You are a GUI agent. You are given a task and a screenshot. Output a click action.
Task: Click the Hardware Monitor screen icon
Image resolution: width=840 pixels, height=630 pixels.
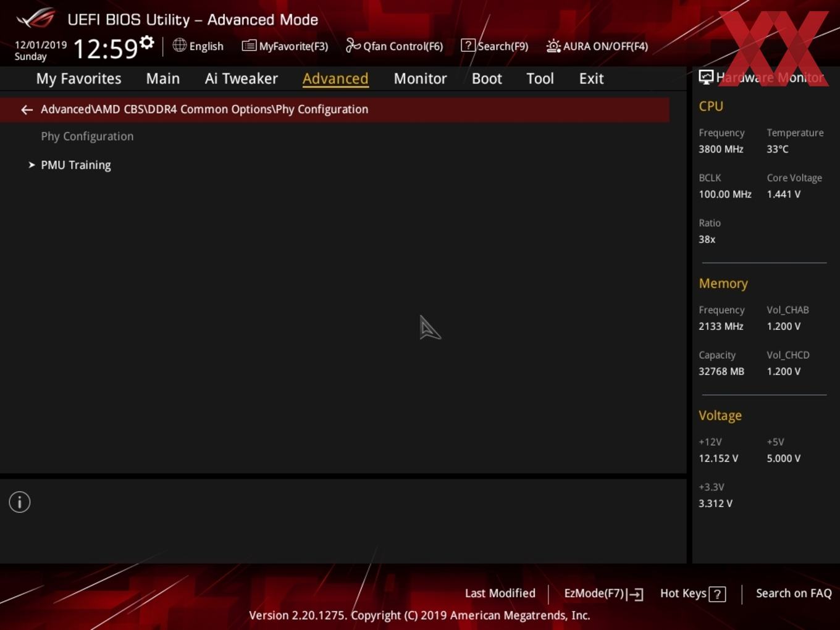click(x=706, y=77)
